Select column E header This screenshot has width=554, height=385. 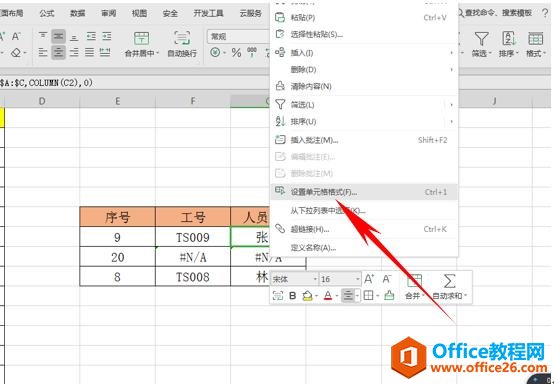(117, 101)
